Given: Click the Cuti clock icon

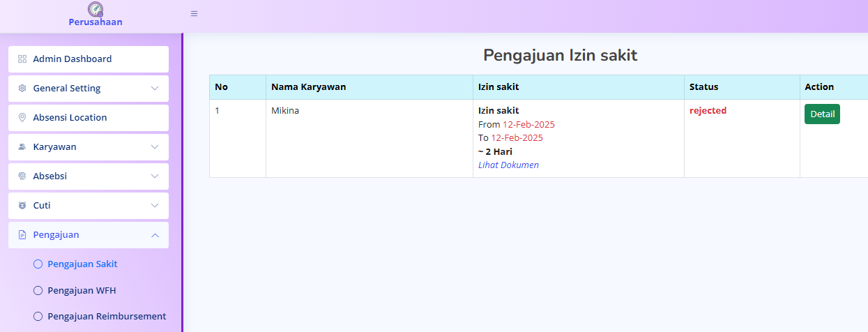Looking at the screenshot, I should pos(22,206).
